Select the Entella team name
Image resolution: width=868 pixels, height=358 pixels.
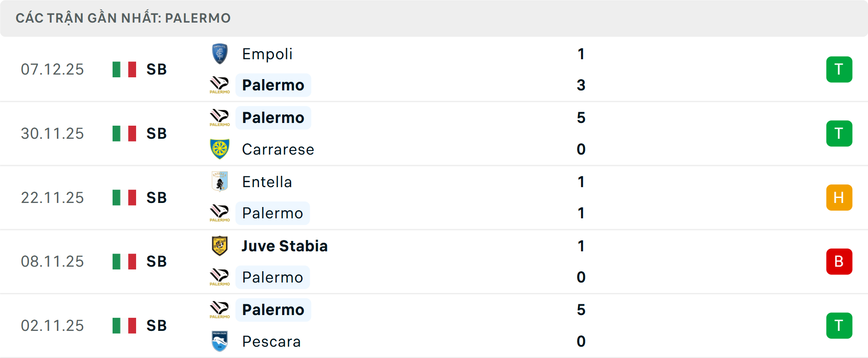coord(267,182)
